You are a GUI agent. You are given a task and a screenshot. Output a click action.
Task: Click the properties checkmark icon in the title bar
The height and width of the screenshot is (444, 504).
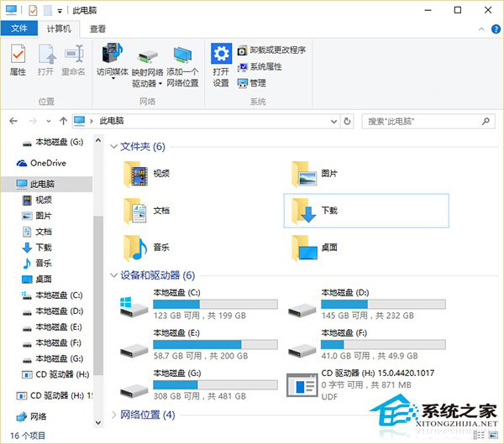[x=33, y=11]
